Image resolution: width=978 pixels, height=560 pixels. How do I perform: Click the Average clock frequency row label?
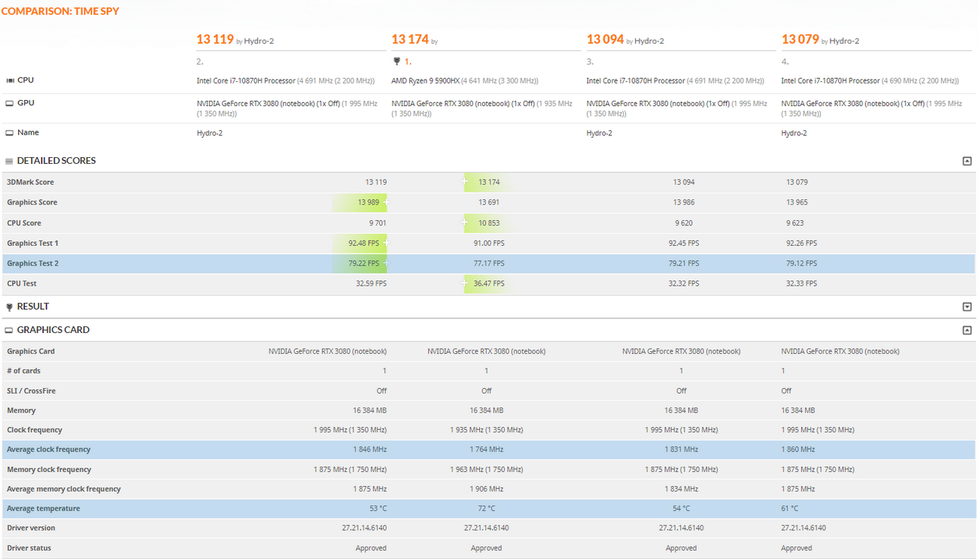coord(49,450)
